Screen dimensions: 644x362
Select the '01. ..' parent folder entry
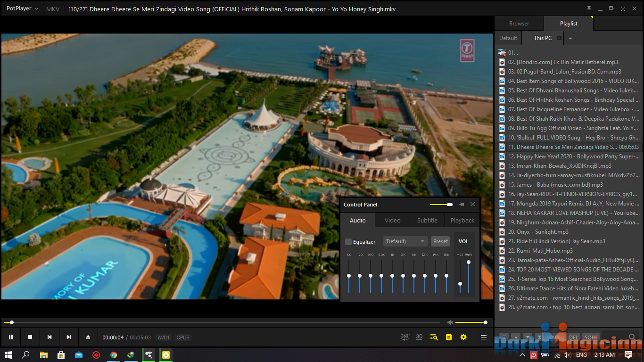pyautogui.click(x=569, y=53)
